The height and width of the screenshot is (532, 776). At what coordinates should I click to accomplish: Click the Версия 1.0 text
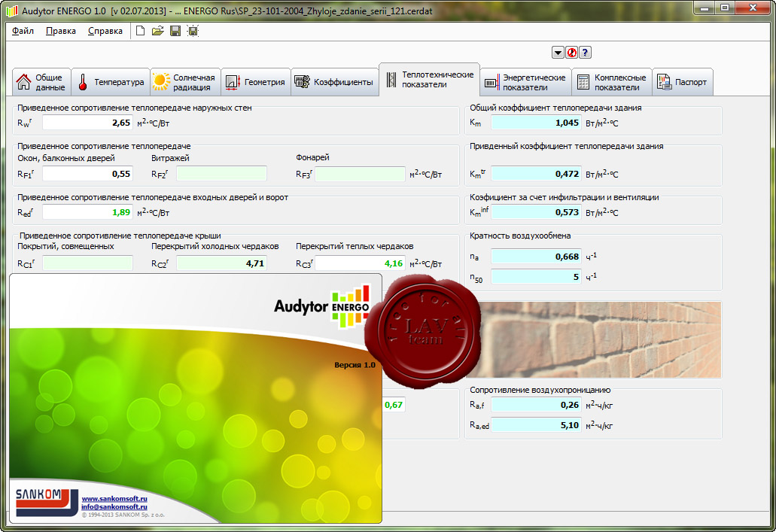pos(355,365)
